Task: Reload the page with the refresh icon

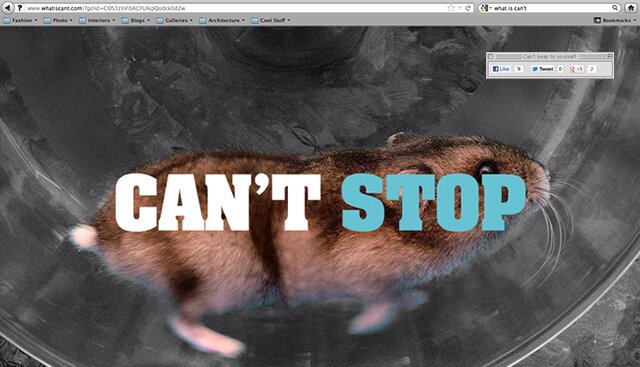Action: tap(468, 8)
